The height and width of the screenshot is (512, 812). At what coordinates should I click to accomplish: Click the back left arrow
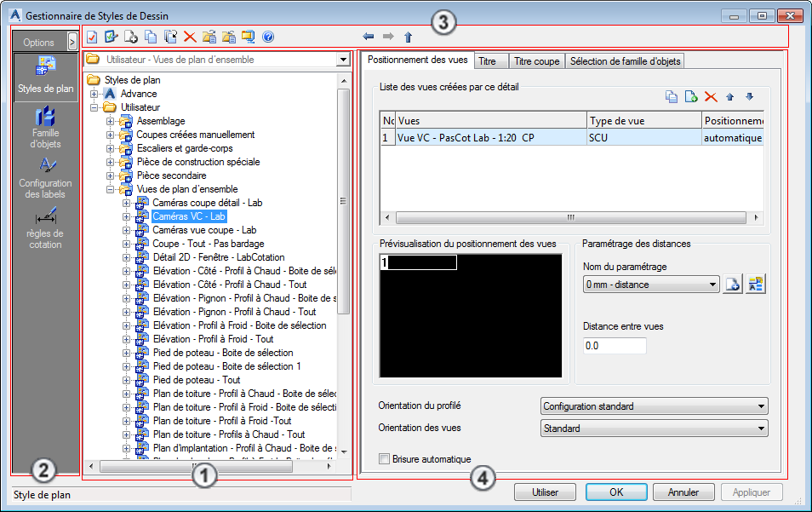369,37
